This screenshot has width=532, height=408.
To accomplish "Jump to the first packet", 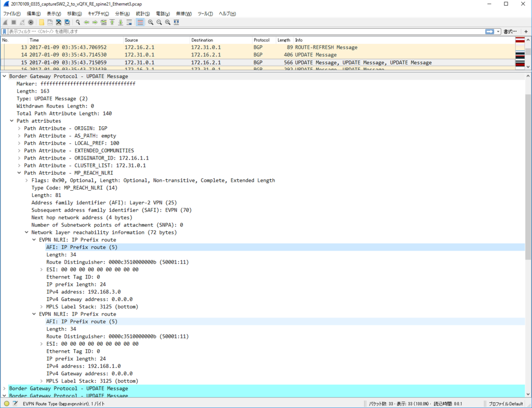I will point(112,22).
